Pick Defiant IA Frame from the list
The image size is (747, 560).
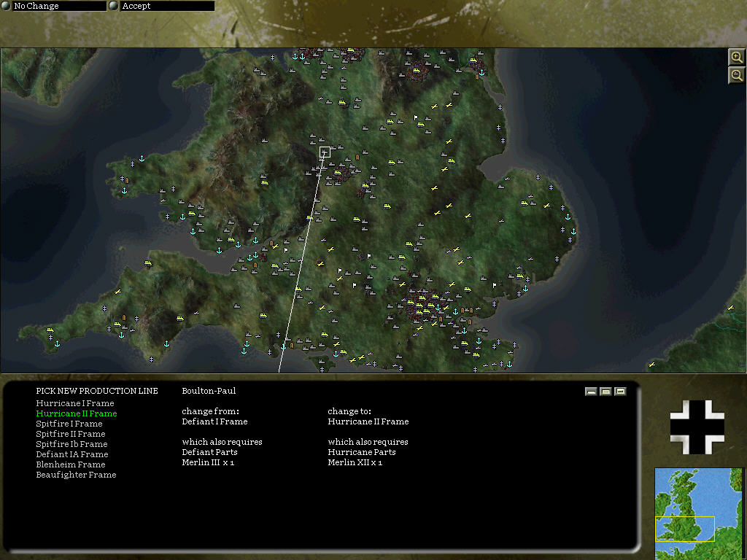point(72,454)
